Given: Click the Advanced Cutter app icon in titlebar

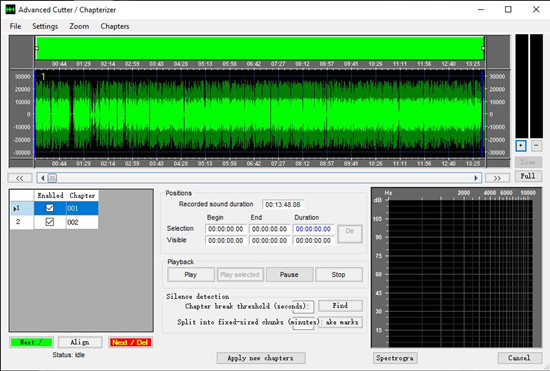Looking at the screenshot, I should [11, 9].
